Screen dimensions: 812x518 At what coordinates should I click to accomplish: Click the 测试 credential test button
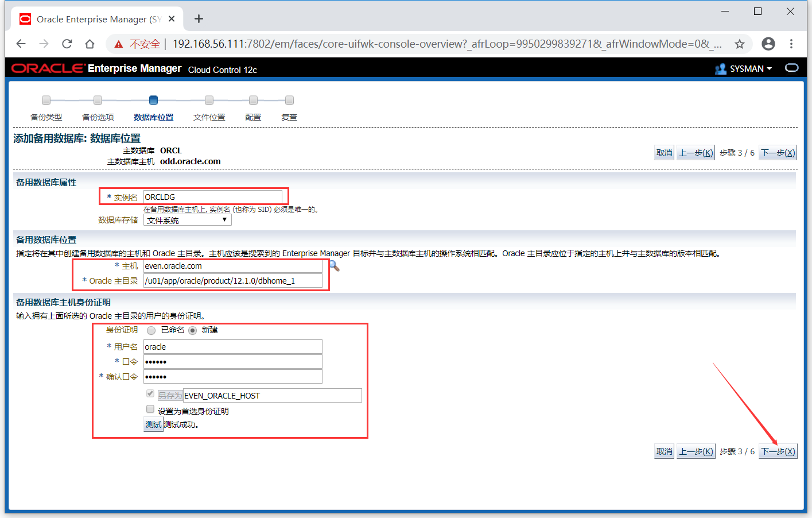(x=153, y=424)
